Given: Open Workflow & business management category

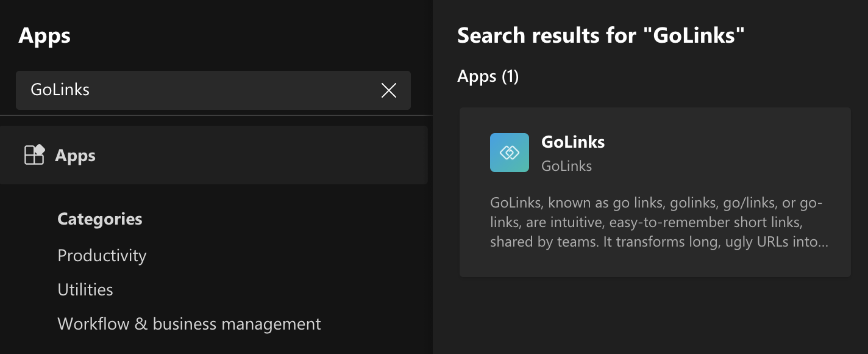Looking at the screenshot, I should tap(189, 324).
